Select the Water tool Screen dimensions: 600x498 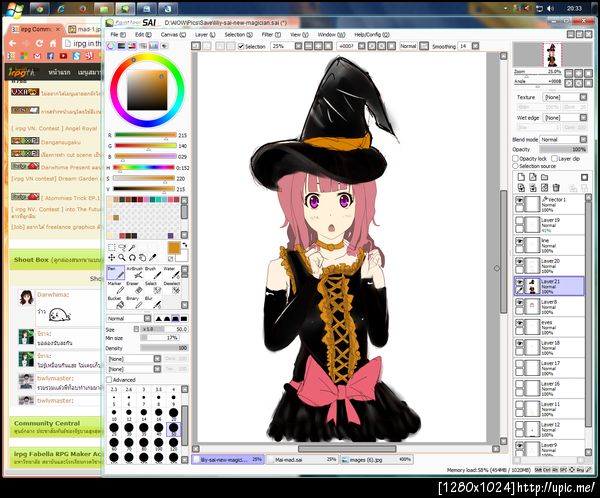171,273
